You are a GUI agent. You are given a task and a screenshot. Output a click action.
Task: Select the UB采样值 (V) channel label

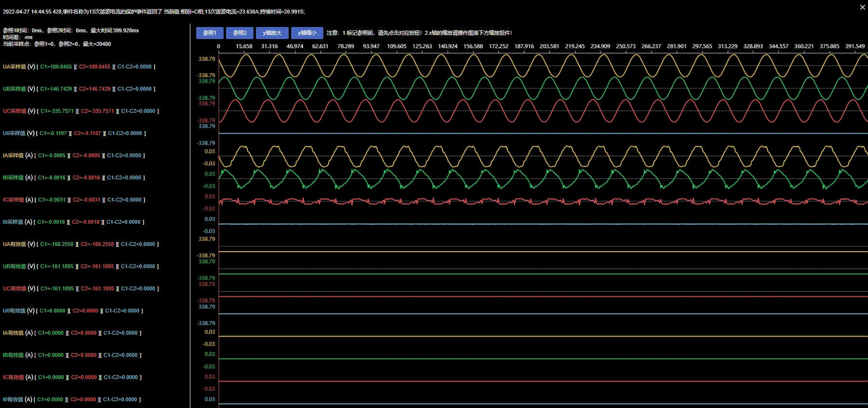19,89
